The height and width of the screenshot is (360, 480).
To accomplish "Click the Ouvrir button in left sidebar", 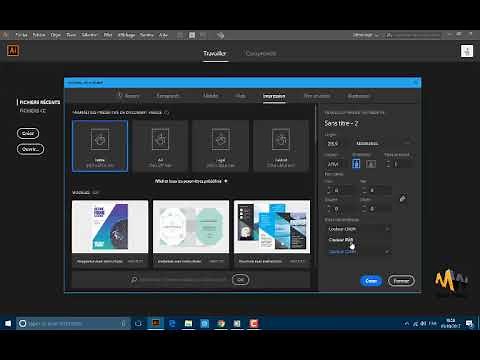I will pos(30,149).
